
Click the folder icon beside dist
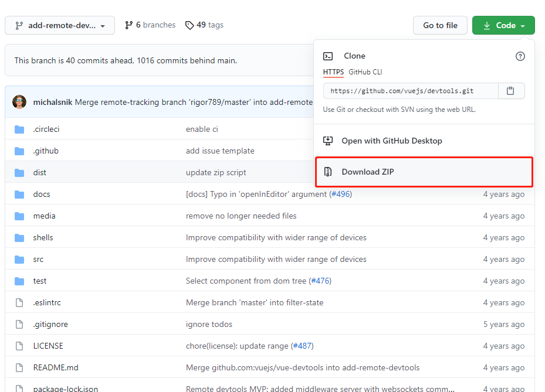[19, 173]
